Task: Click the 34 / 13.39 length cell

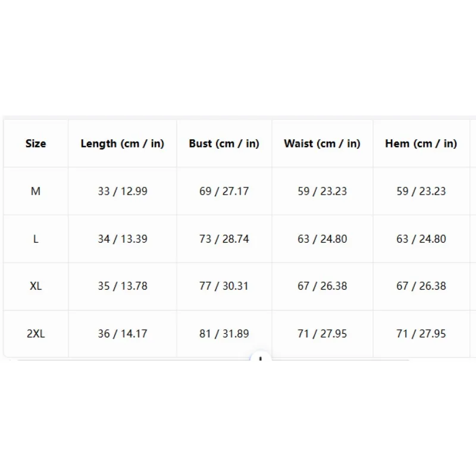Action: [x=123, y=239]
